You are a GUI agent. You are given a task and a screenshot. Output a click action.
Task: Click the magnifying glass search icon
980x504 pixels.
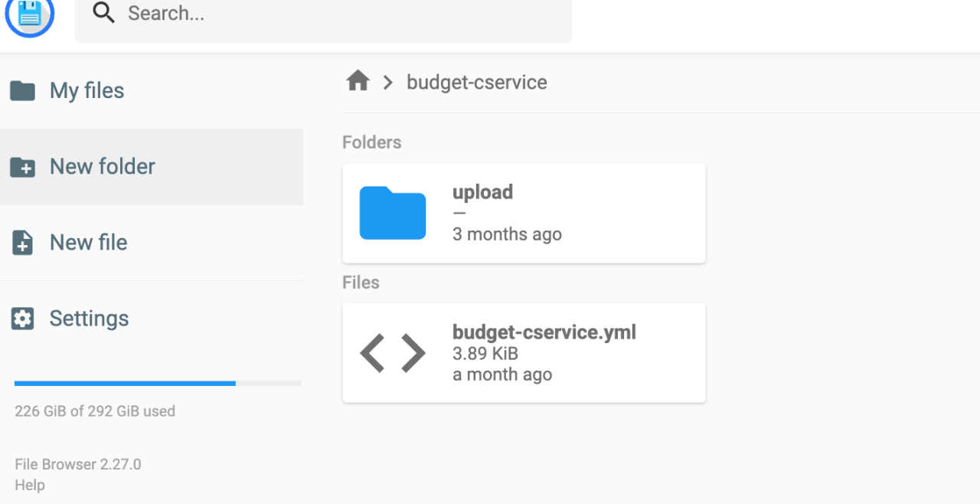click(103, 13)
